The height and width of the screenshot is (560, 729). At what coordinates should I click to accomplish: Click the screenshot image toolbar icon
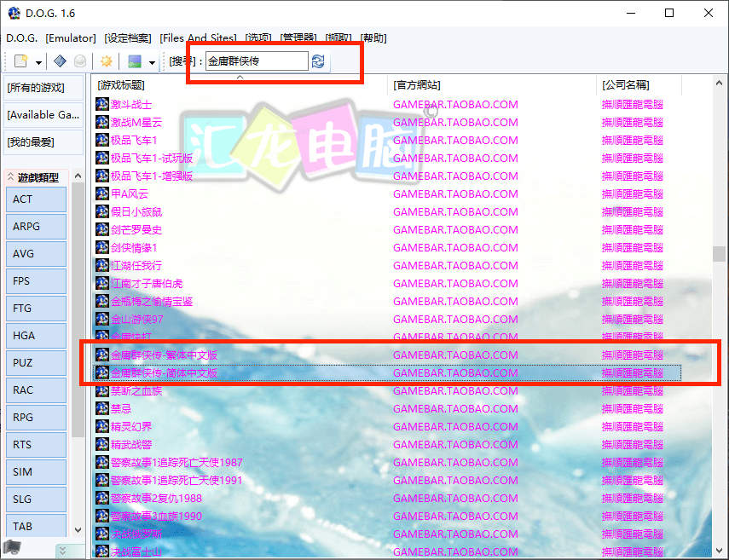[134, 61]
